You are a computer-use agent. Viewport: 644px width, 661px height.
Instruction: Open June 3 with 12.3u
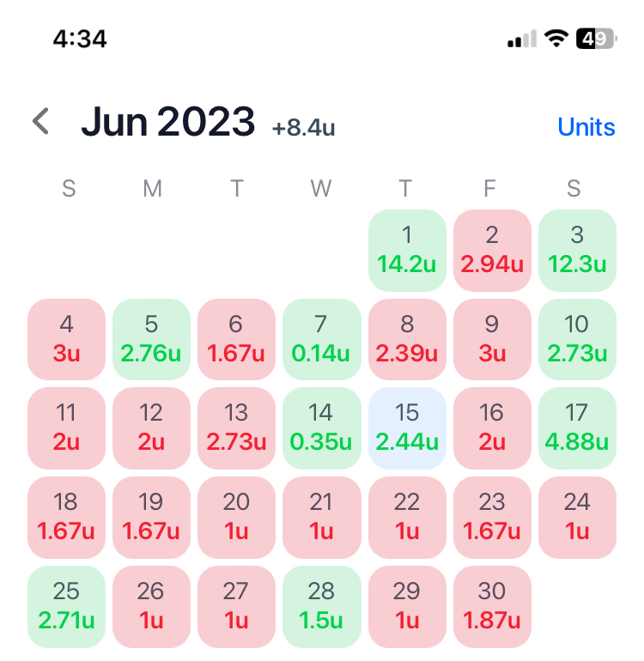point(577,251)
